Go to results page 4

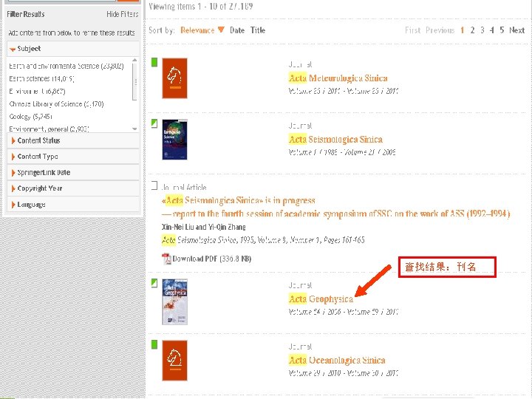(x=491, y=30)
